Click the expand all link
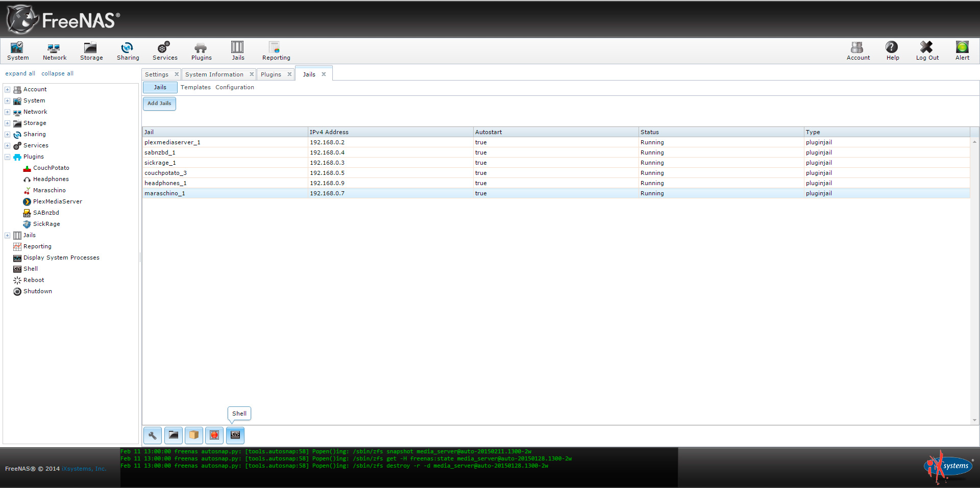This screenshot has width=980, height=488. (20, 73)
